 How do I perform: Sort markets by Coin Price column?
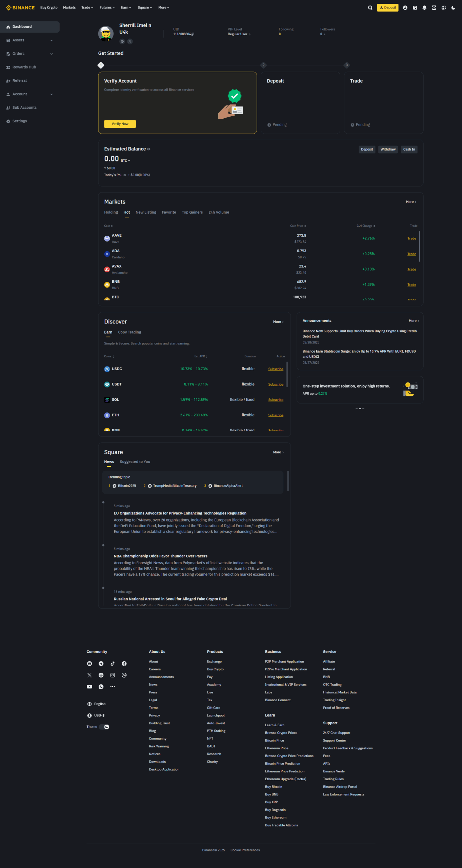point(298,226)
